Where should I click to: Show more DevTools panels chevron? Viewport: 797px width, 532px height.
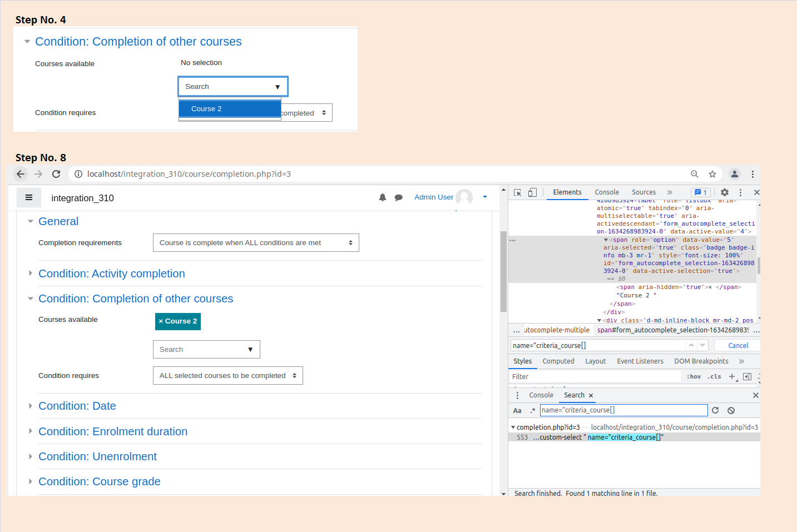[670, 192]
